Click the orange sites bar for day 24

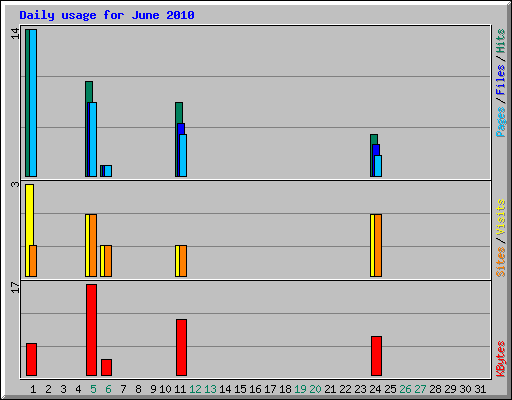click(378, 245)
